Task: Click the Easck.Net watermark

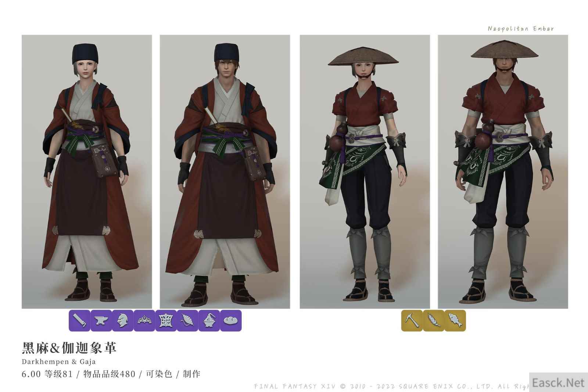Action: tap(558, 382)
